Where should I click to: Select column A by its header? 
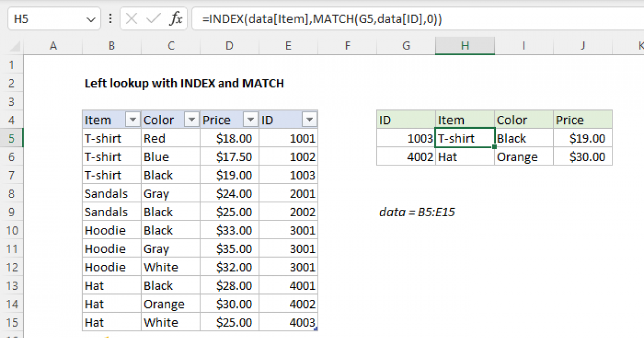tap(53, 46)
